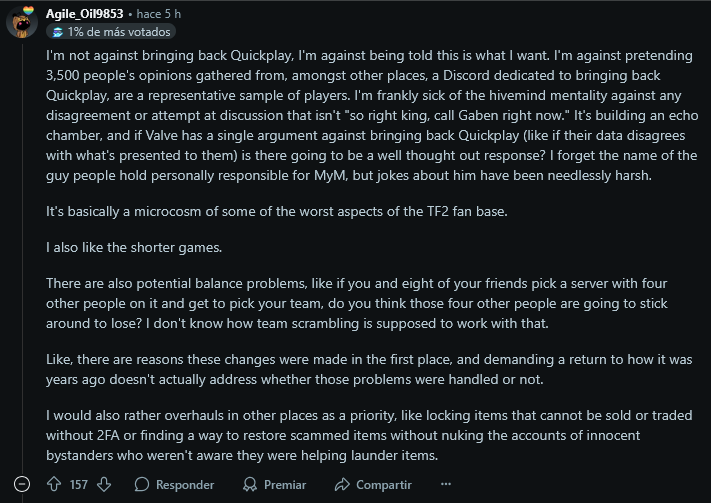Click the Compartir text label
Viewport: 711px width, 503px height.
384,485
